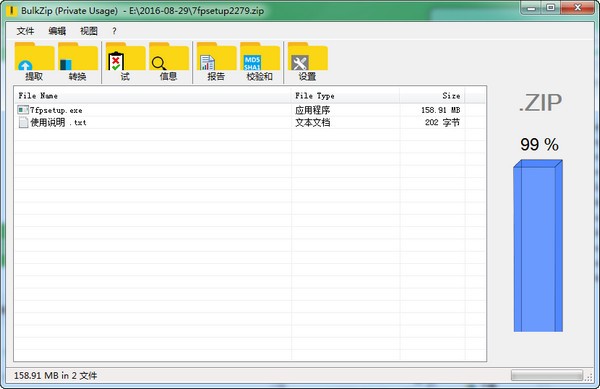Open the ? help menu
The width and height of the screenshot is (600, 389).
pos(114,31)
